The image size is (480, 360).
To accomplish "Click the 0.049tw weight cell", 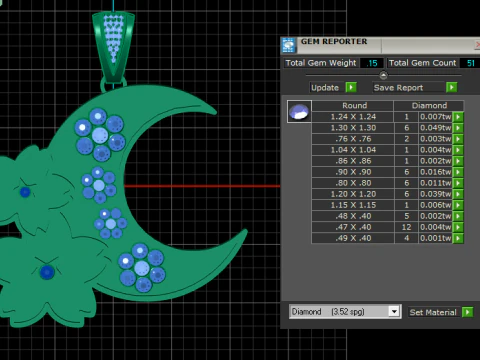I will (x=435, y=128).
